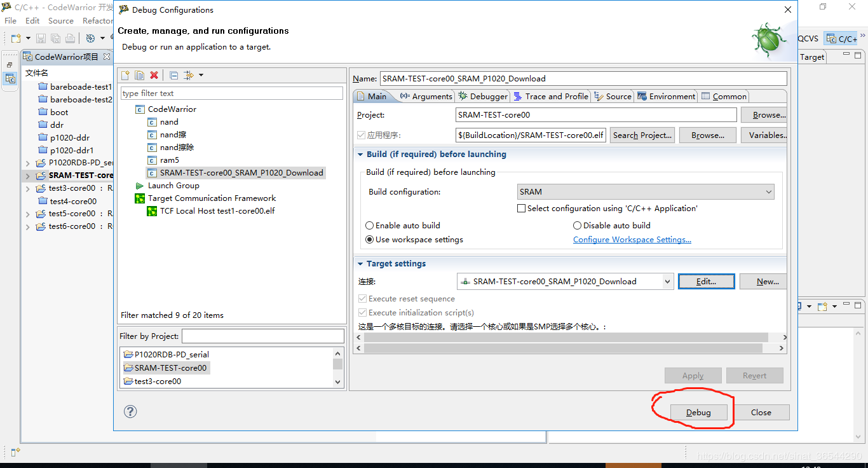Click the new launch configuration icon
Screen dimensions: 868x468
(x=126, y=75)
